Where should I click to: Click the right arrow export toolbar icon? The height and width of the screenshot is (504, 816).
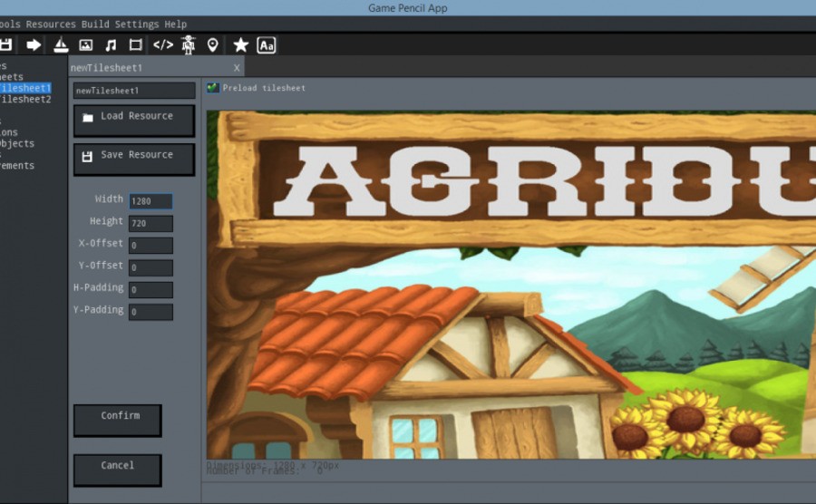tap(34, 45)
